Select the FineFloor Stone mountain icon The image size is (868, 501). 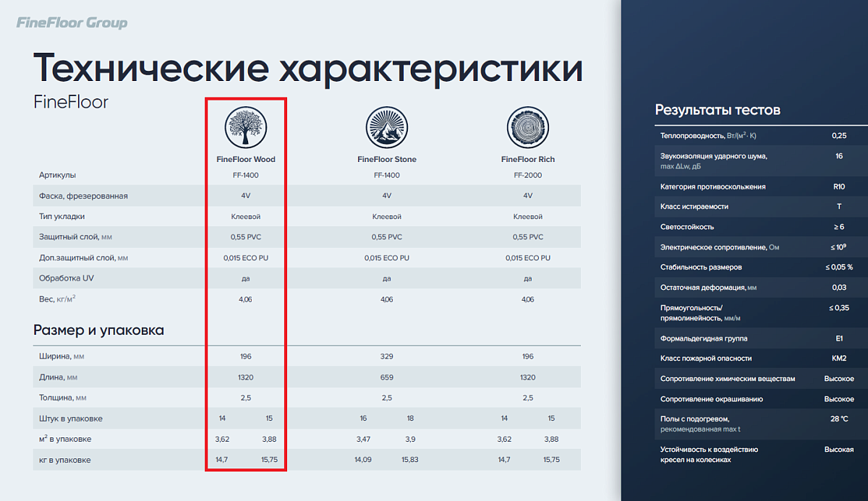coord(386,126)
